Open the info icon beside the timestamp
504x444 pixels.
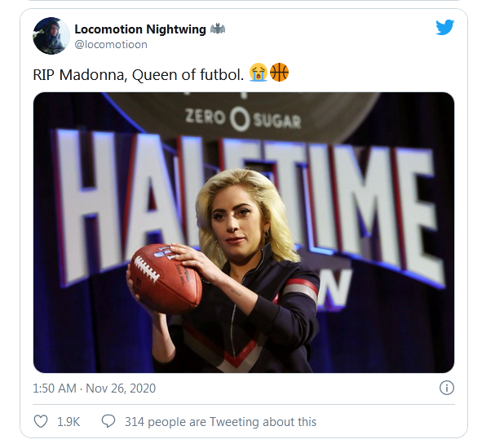pyautogui.click(x=447, y=388)
